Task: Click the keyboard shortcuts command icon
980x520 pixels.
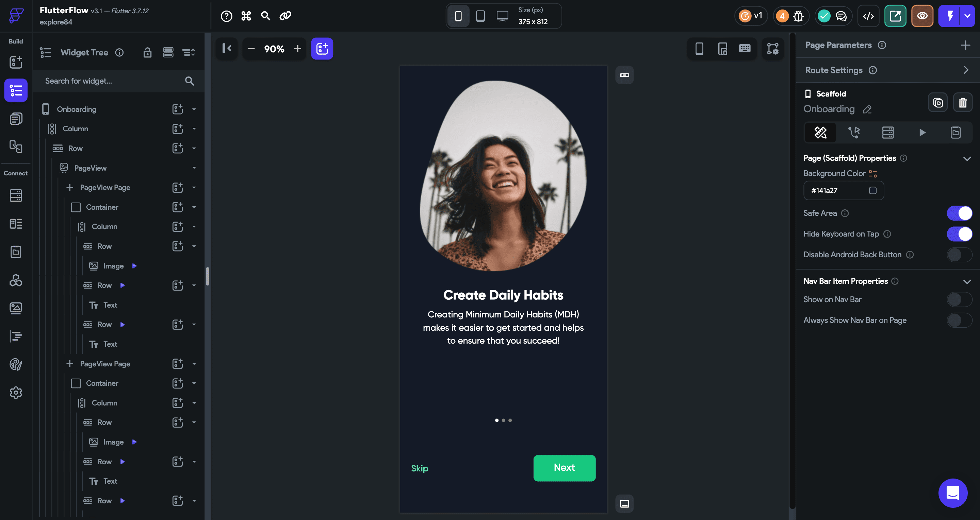Action: point(246,16)
